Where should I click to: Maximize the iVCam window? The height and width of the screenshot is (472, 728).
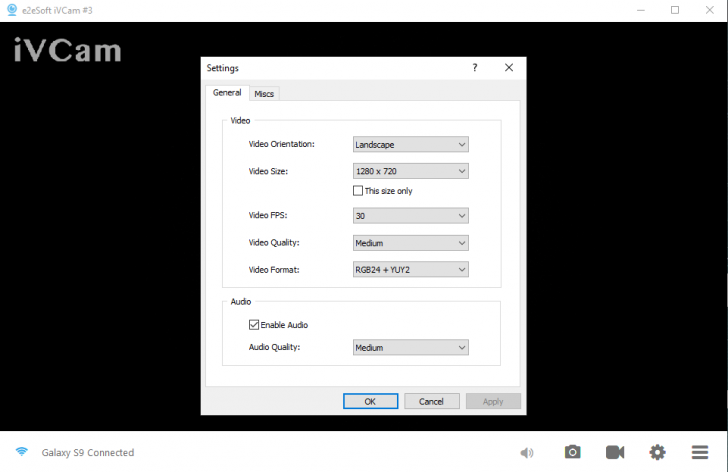675,10
